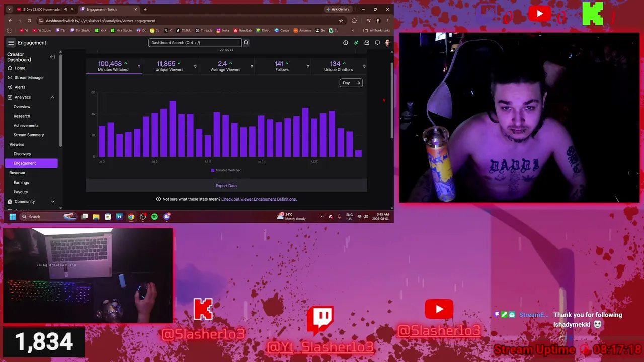644x362 pixels.
Task: Open the Twitch dashboard hamburger menu
Action: (x=11, y=43)
